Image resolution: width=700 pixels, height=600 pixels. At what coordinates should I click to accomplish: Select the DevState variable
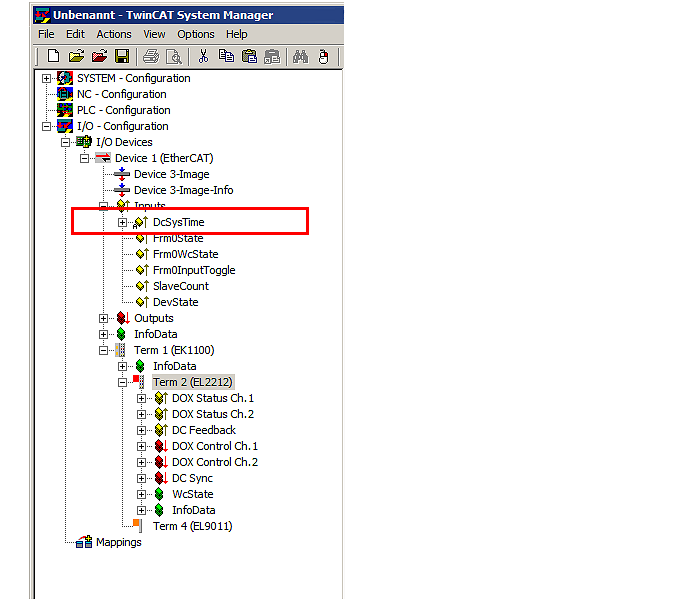pyautogui.click(x=175, y=302)
